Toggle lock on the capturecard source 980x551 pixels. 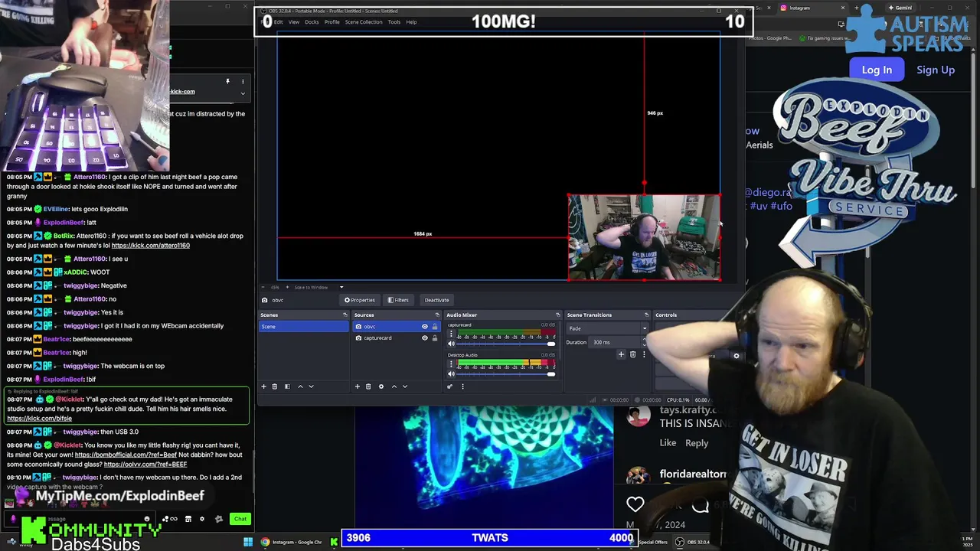tap(435, 337)
